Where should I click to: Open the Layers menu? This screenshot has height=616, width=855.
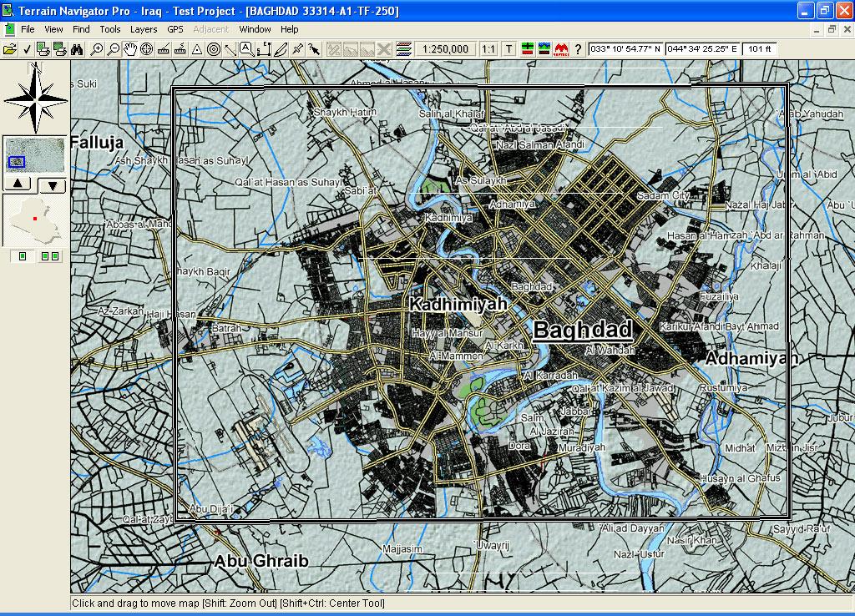(x=144, y=29)
